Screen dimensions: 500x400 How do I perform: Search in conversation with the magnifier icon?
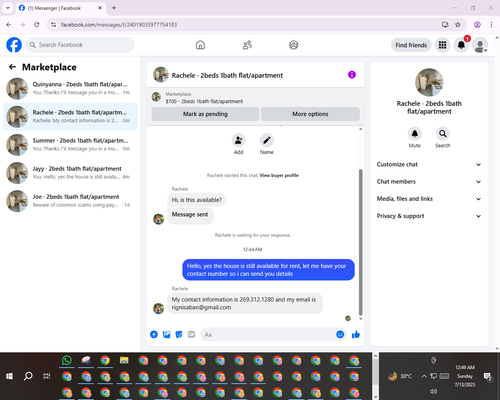pos(443,134)
